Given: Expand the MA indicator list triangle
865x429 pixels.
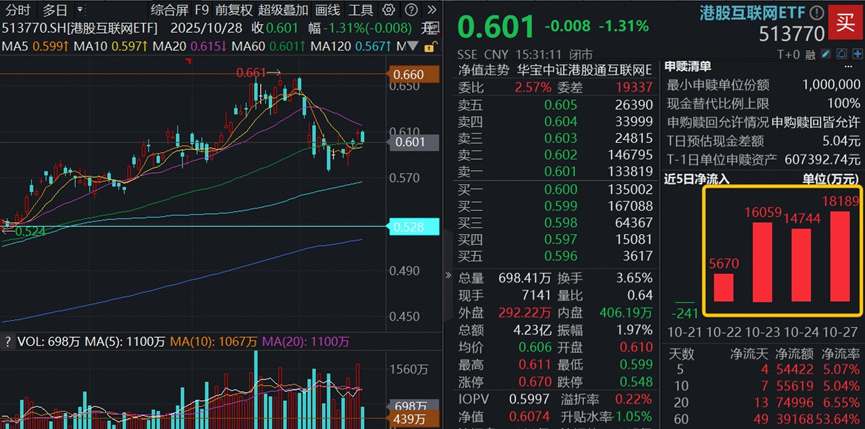Looking at the screenshot, I should (413, 47).
